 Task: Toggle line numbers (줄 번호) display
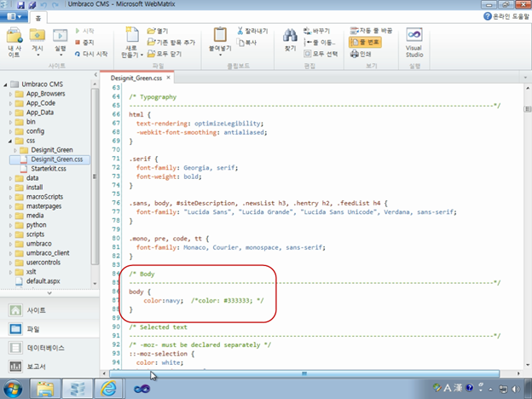tap(365, 43)
